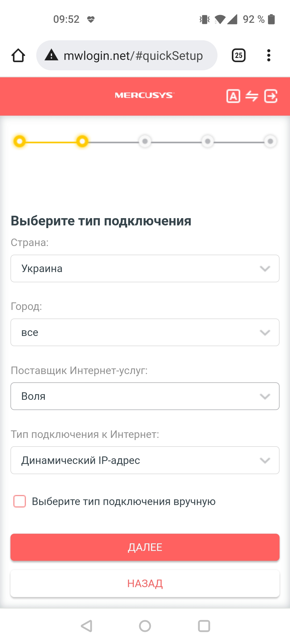Expand the country dropdown showing Украина

click(145, 269)
